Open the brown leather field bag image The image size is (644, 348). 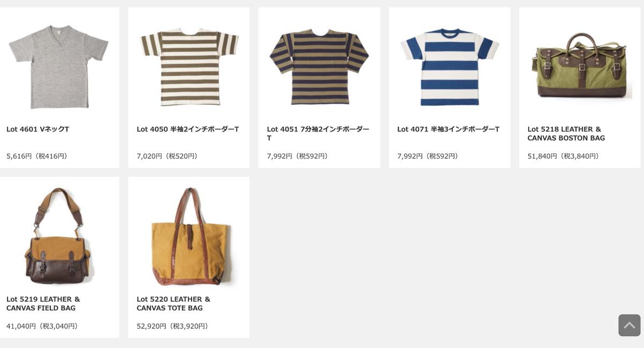[x=58, y=235]
